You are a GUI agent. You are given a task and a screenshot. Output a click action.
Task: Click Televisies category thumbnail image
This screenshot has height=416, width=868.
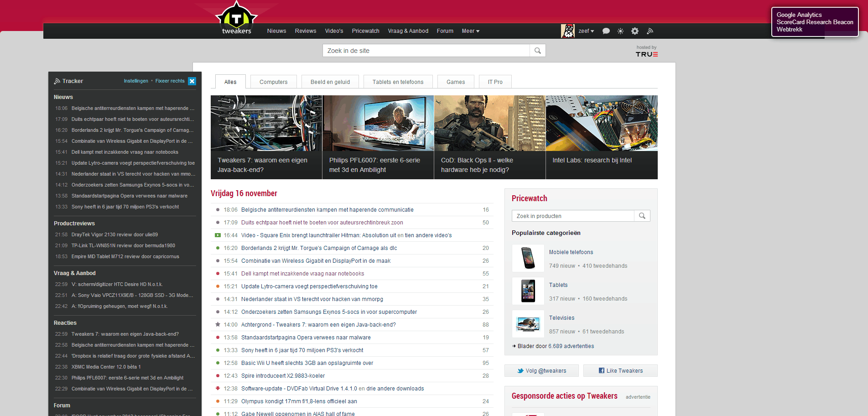(x=528, y=324)
